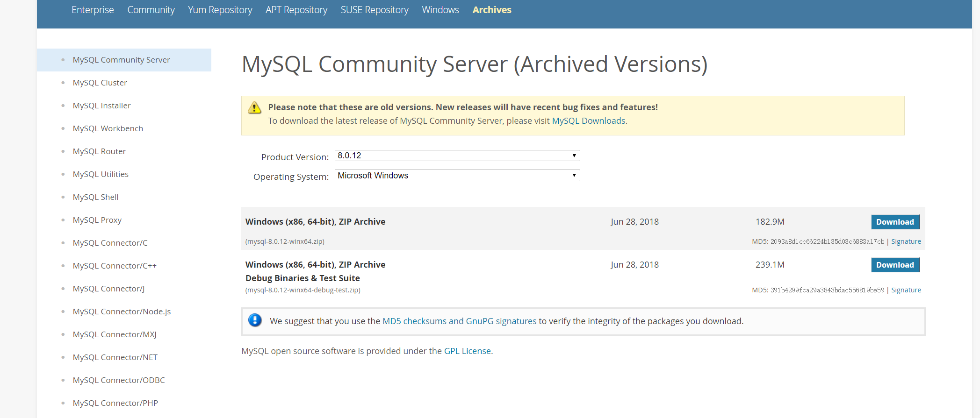This screenshot has width=980, height=418.
Task: Click Jun 28, 2018 date of 182.9M file
Action: point(634,222)
